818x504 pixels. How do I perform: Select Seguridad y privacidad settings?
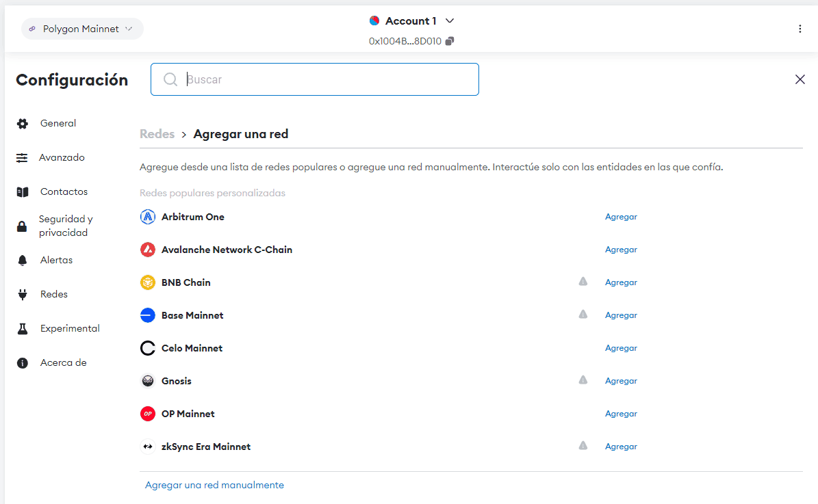pyautogui.click(x=66, y=226)
